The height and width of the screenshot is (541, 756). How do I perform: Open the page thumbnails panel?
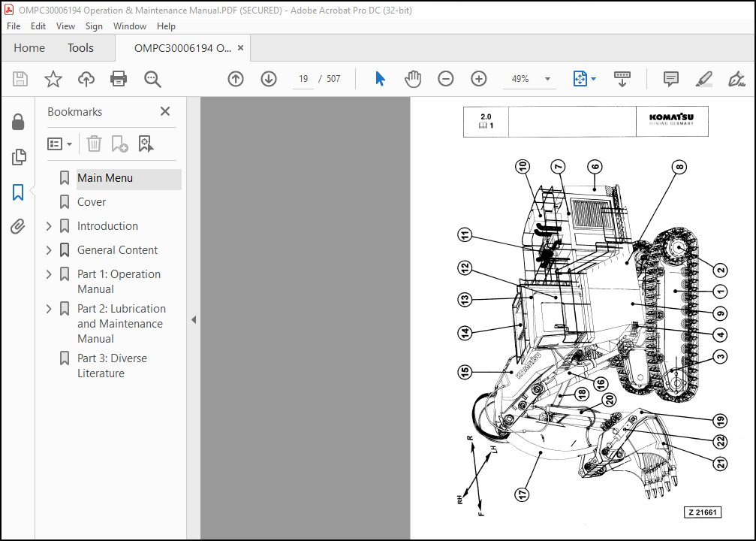point(18,157)
